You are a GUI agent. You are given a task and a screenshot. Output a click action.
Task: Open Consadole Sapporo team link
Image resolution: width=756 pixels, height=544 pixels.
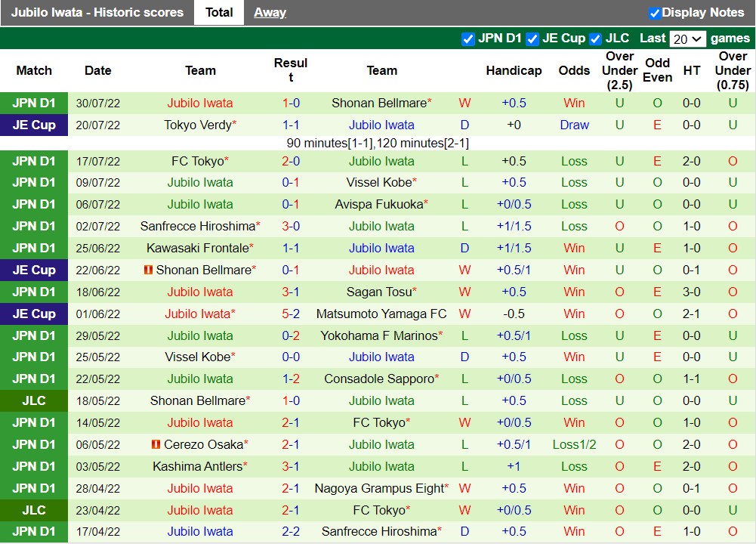[x=379, y=379]
